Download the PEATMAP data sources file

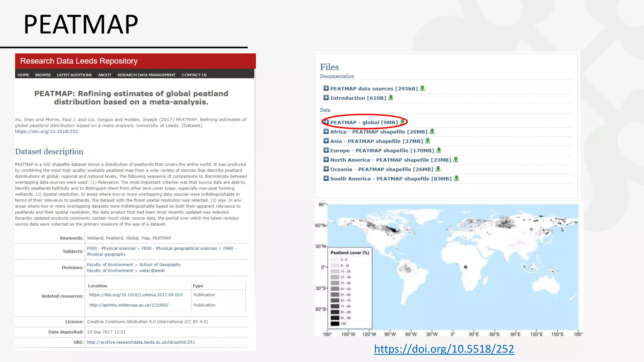422,88
